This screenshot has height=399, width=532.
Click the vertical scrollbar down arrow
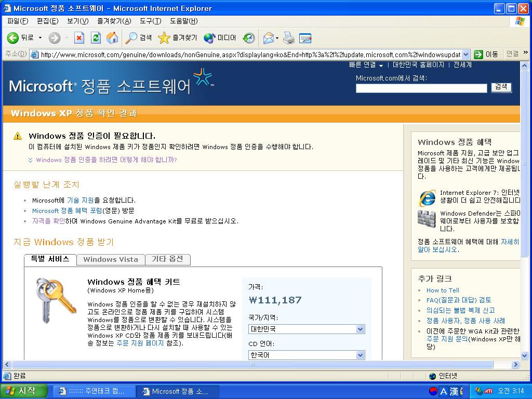click(x=525, y=355)
